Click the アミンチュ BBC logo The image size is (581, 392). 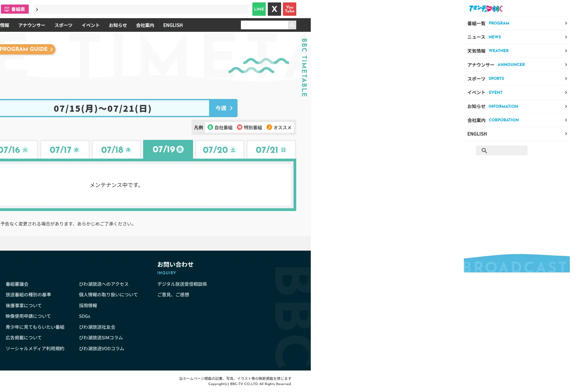coord(486,8)
